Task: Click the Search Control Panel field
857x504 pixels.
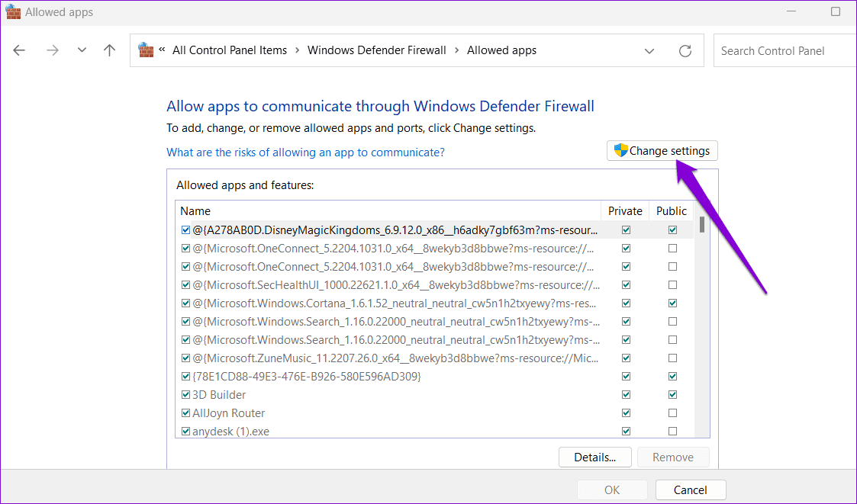Action: (x=785, y=51)
